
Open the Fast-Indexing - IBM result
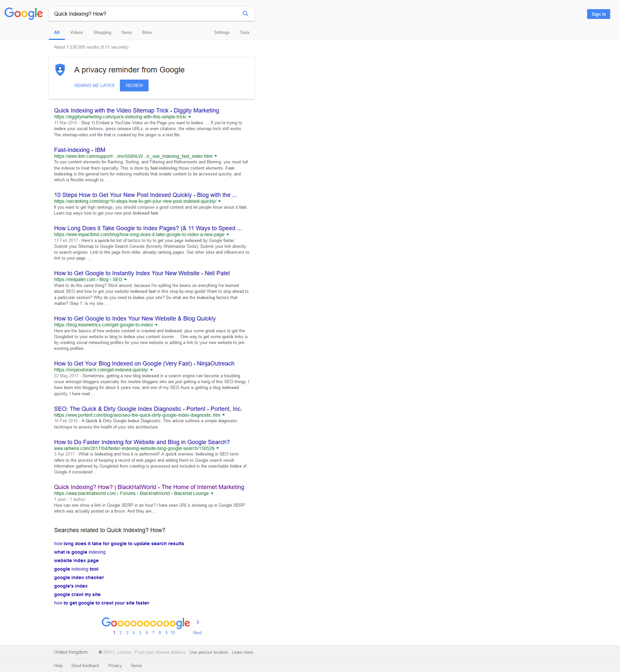80,150
